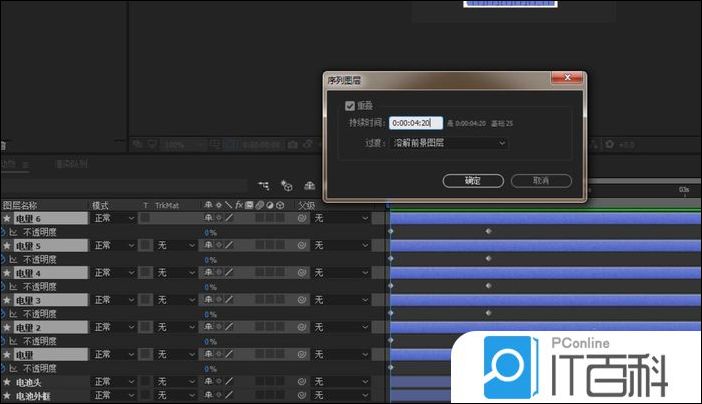
Task: Click the 图层名称 column header
Action: [25, 204]
